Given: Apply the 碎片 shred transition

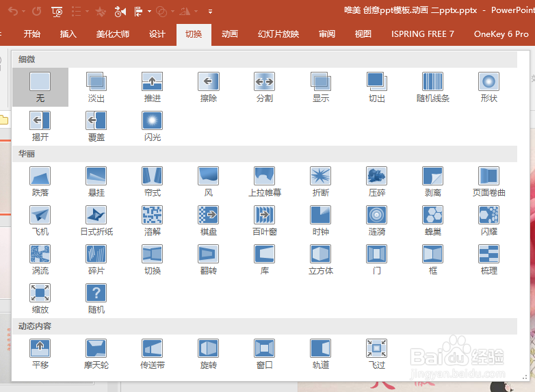Looking at the screenshot, I should [96, 260].
